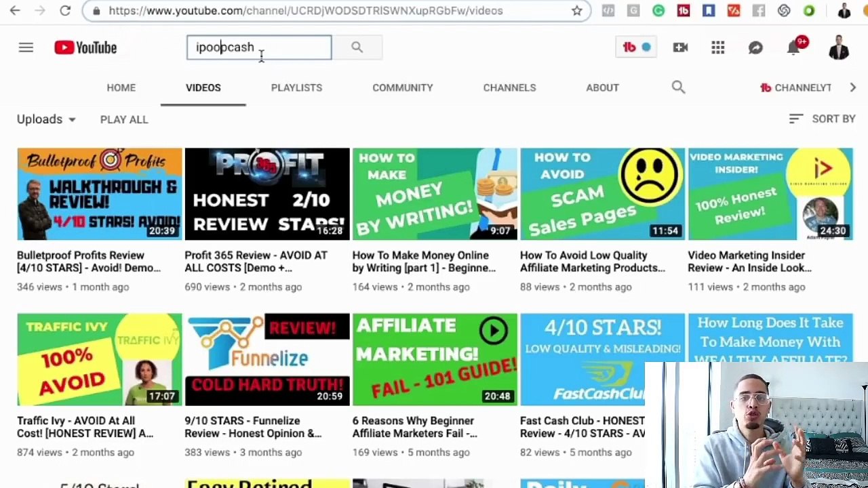Open the YouTube apps grid

point(718,47)
